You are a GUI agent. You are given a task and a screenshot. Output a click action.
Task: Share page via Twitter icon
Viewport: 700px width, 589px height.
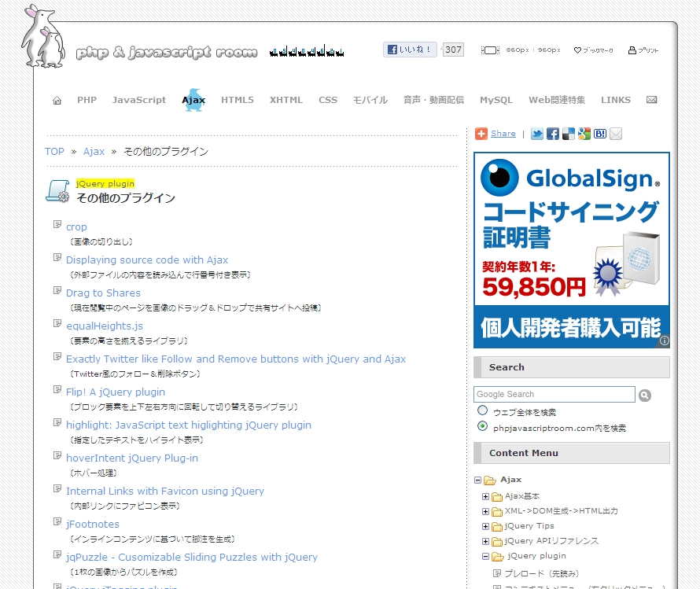coord(537,134)
